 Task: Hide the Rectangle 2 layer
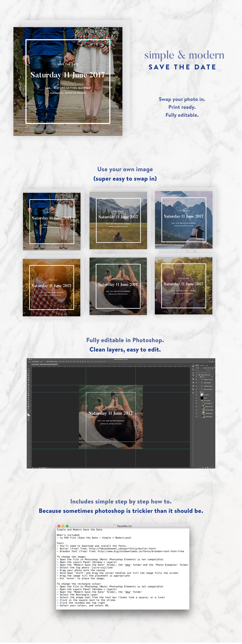[x=196, y=395]
